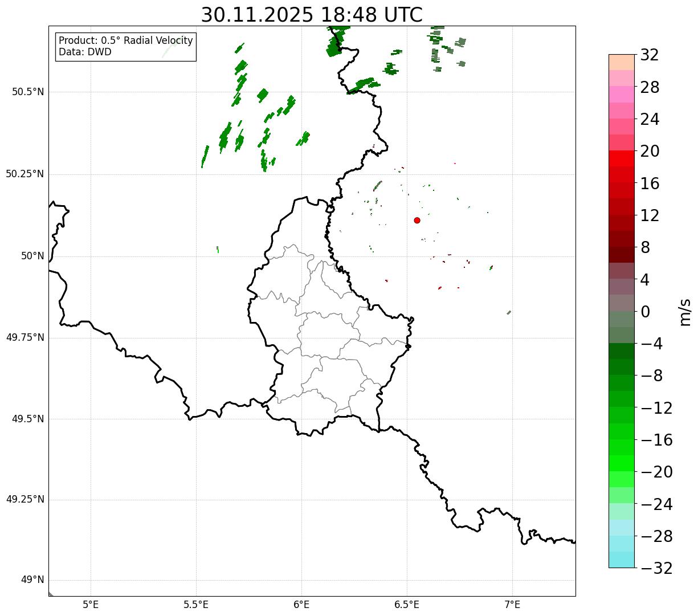Click the colorbar tick label −28
This screenshot has height=616, width=698.
656,536
